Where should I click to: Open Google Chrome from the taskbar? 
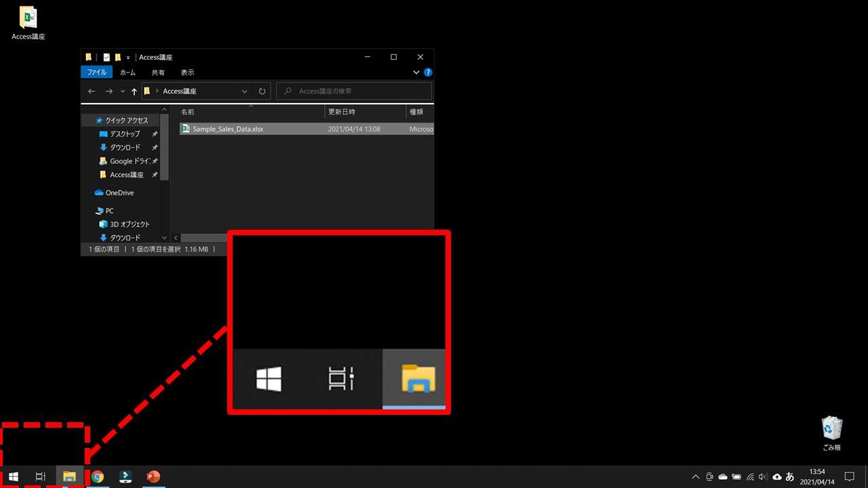point(98,476)
